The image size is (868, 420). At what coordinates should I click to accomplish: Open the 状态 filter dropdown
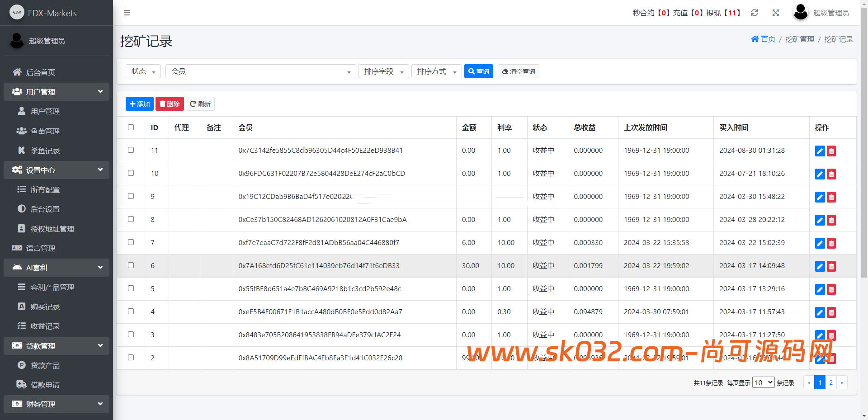(x=143, y=71)
